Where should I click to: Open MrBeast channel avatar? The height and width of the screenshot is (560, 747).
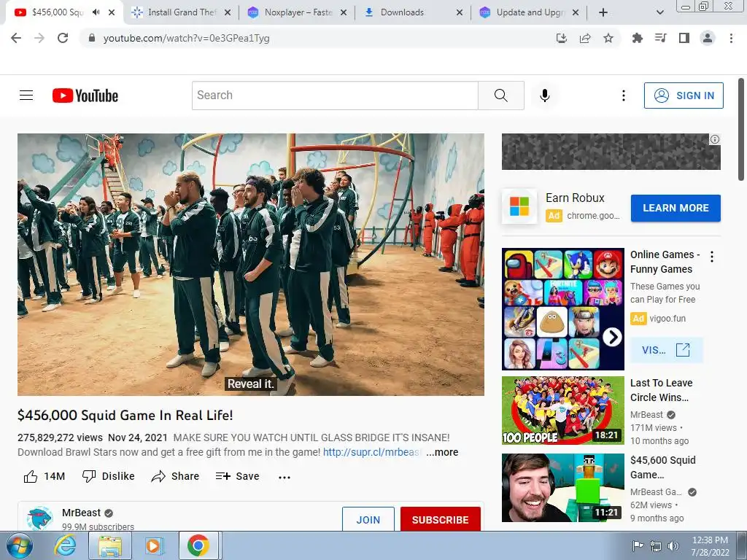tap(39, 518)
